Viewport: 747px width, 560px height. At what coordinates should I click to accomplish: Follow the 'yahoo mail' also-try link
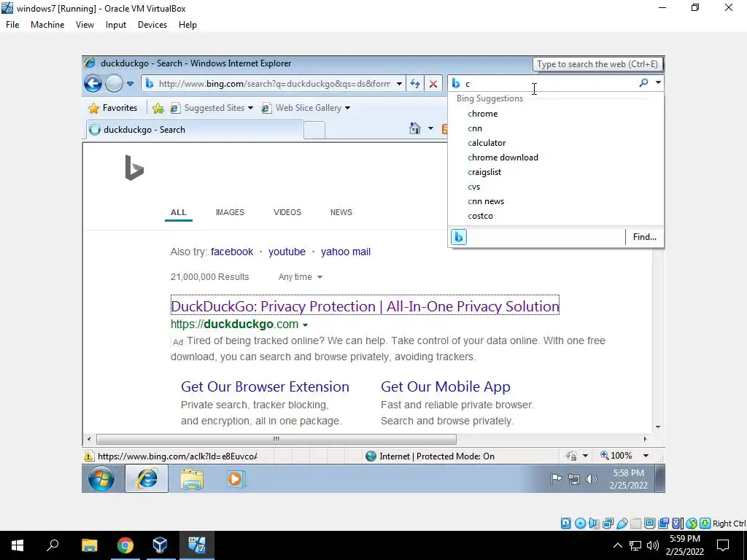click(345, 252)
